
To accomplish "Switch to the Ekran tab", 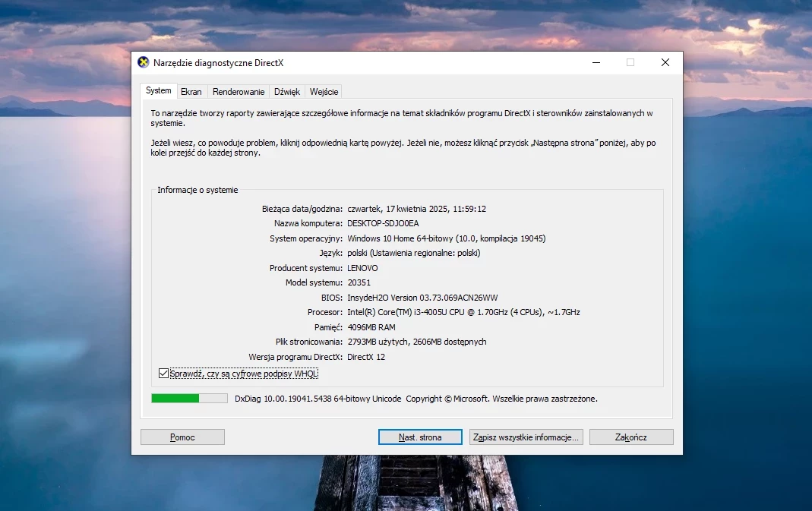I will coord(191,92).
